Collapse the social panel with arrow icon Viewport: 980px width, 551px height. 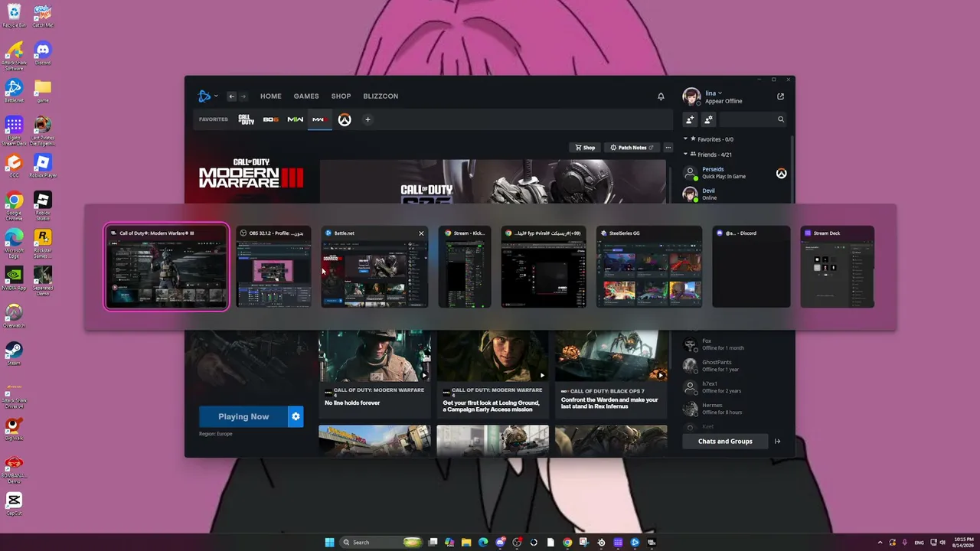(x=778, y=442)
